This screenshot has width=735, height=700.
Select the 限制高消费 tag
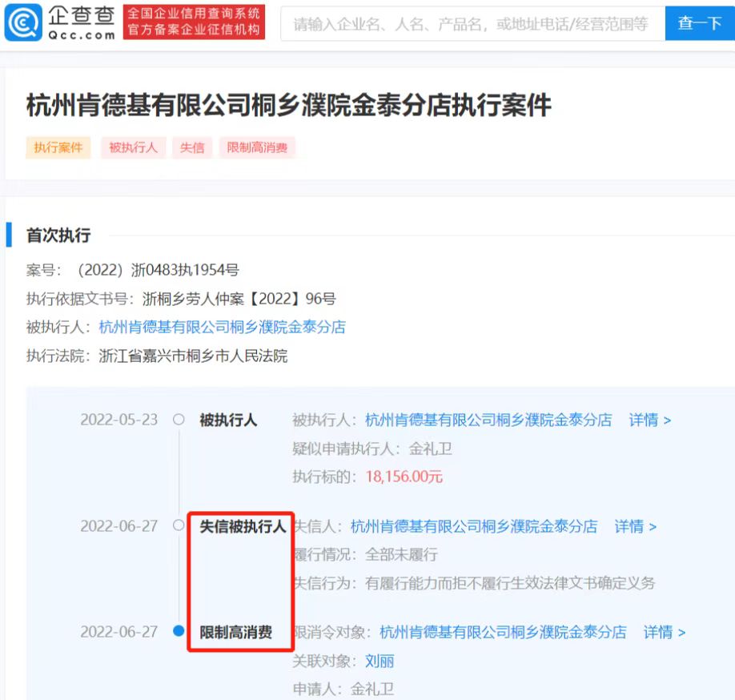coord(257,147)
